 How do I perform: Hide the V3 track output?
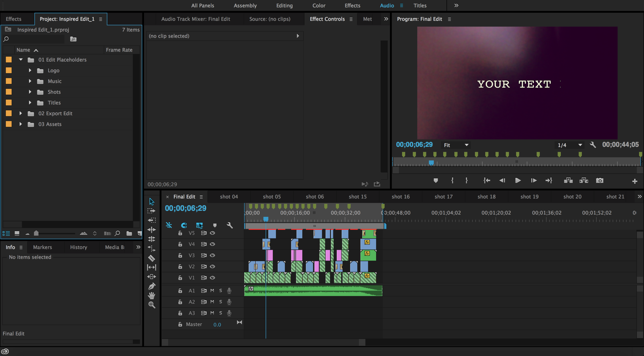click(212, 255)
